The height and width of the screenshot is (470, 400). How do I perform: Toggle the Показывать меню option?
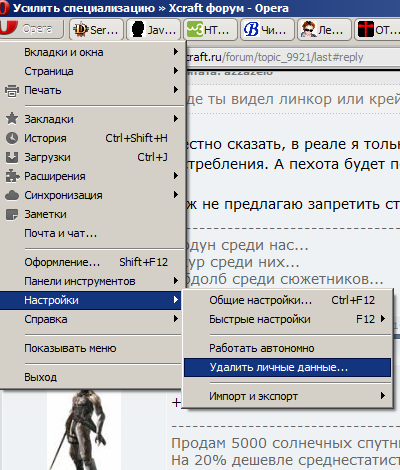(x=91, y=348)
